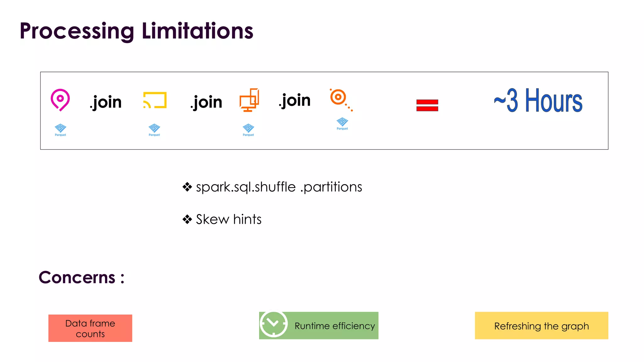Click the ~3 Hours text

(538, 101)
